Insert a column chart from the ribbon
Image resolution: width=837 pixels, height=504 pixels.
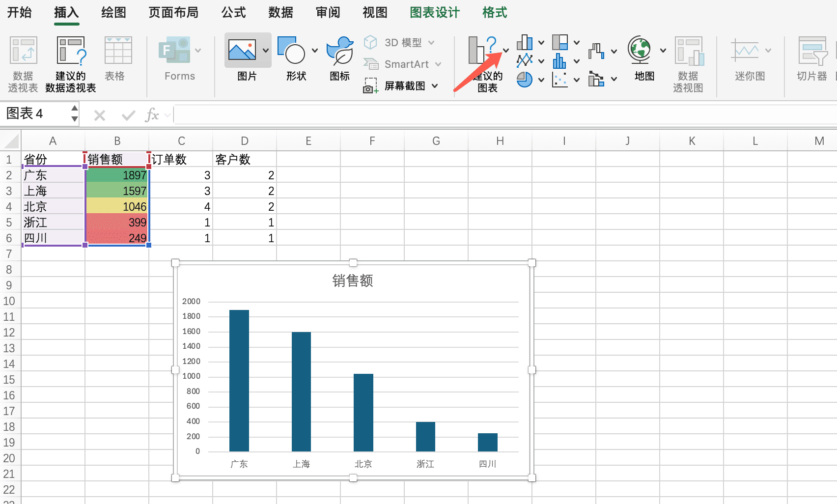coord(525,43)
